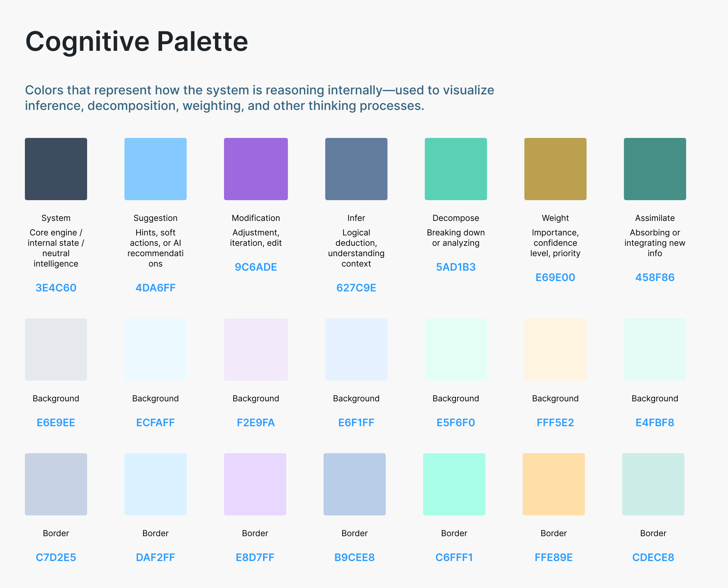Select the FFE89E Border swatch
The image size is (728, 588).
click(x=553, y=484)
